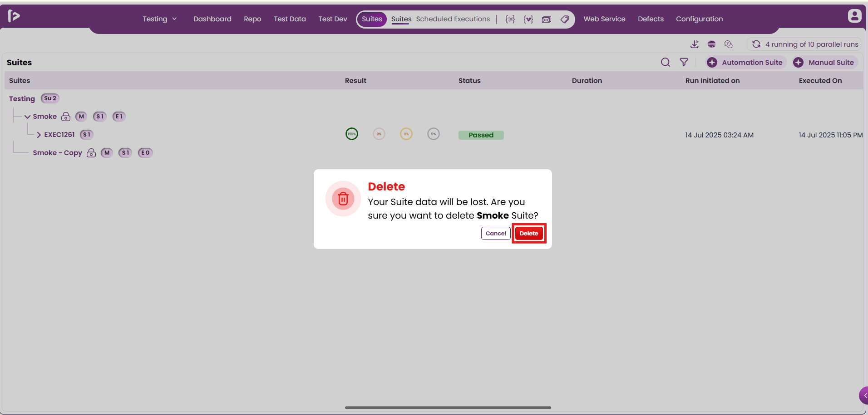The width and height of the screenshot is (868, 415).
Task: Open Scheduled Executions sub-tab
Action: [x=453, y=19]
